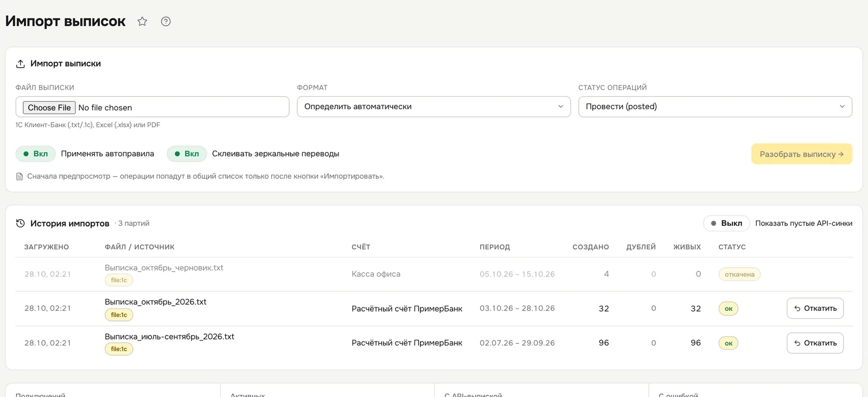The width and height of the screenshot is (868, 397).
Task: Click the ок status badge for Выписка_июль-сентябрь_2026.txt
Action: point(729,343)
